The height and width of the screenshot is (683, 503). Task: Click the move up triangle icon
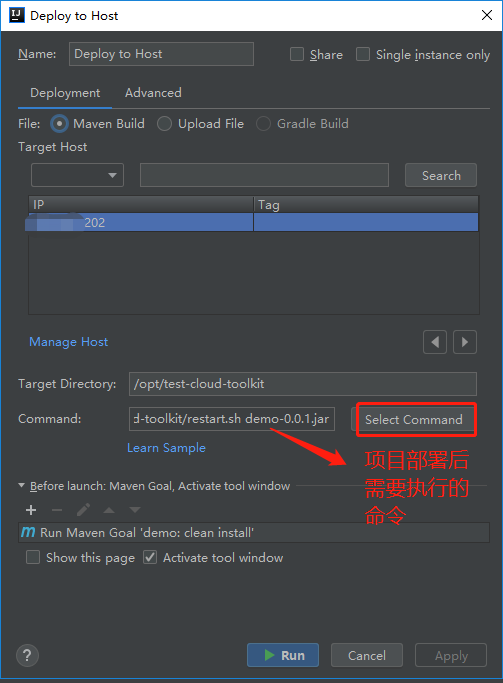pos(109,510)
